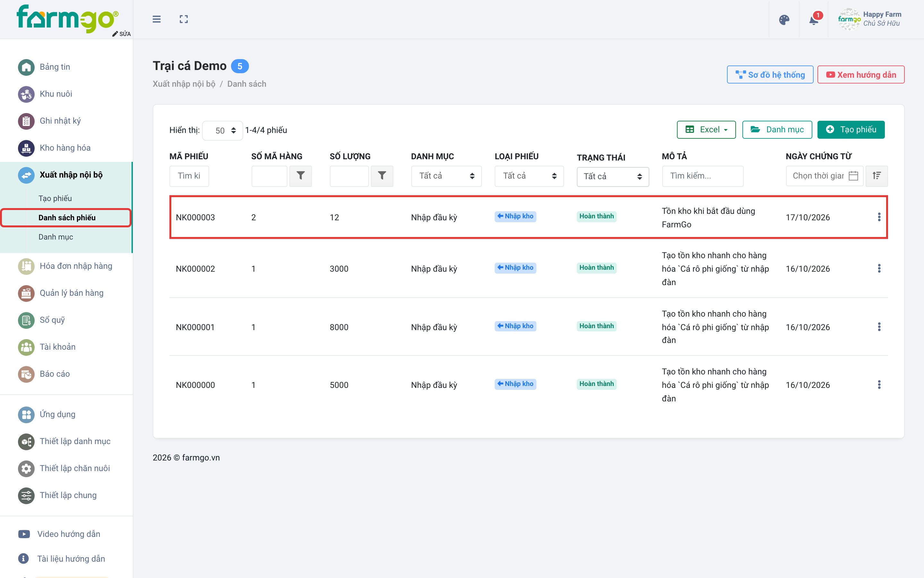Click the filter funnel for Số mã hàng

[x=301, y=176]
